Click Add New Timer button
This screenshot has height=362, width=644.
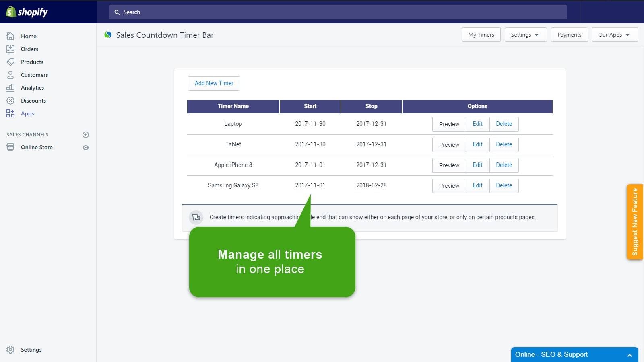(214, 83)
